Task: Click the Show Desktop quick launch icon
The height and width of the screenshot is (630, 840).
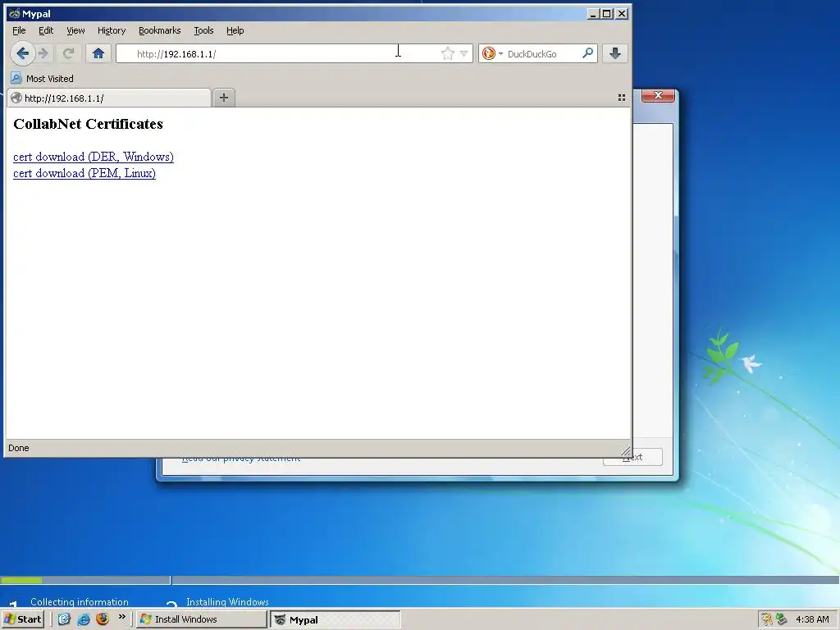Action: tap(64, 619)
